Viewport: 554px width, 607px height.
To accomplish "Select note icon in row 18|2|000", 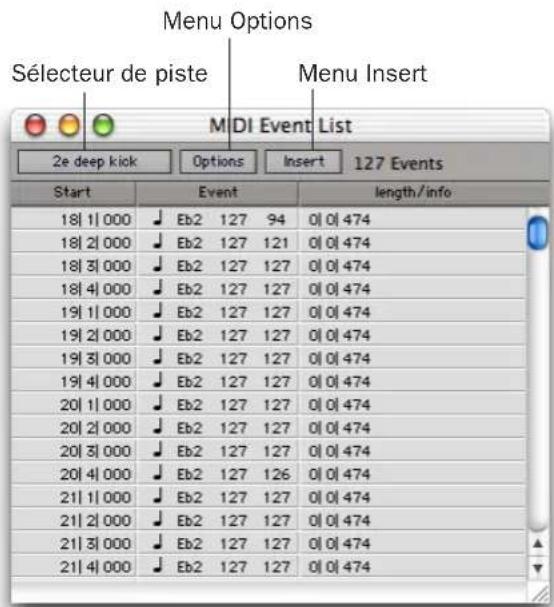I will click(x=157, y=242).
